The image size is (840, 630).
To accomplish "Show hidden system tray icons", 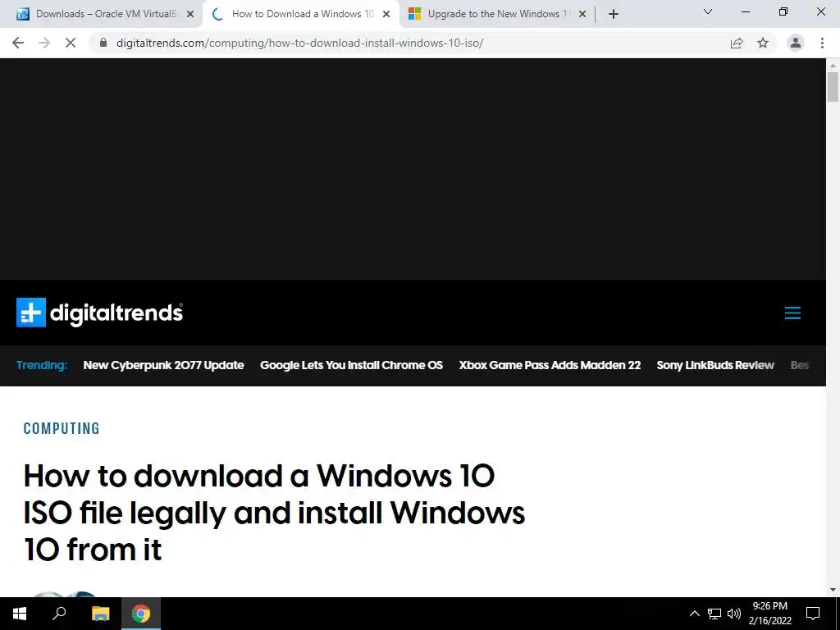I will point(694,614).
